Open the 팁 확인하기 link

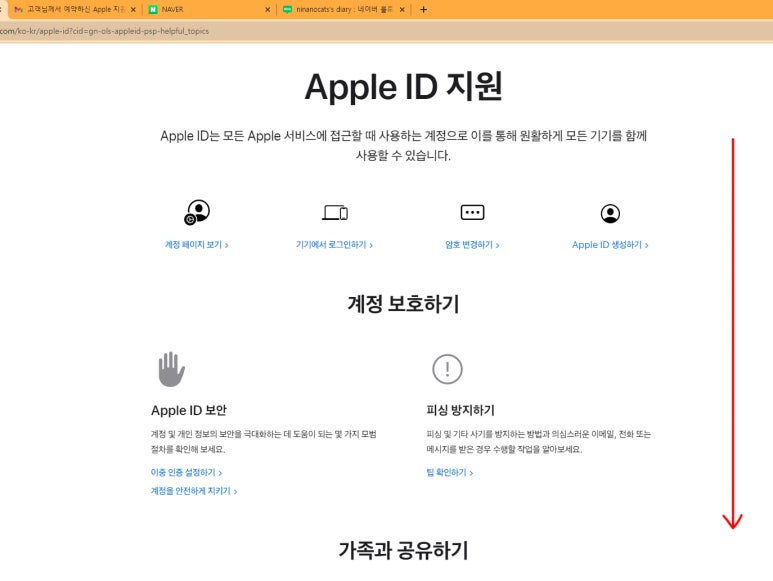coord(450,473)
